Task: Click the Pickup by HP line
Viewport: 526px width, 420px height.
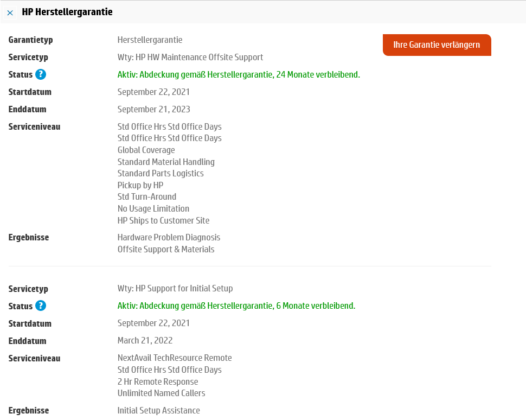Action: coord(140,185)
